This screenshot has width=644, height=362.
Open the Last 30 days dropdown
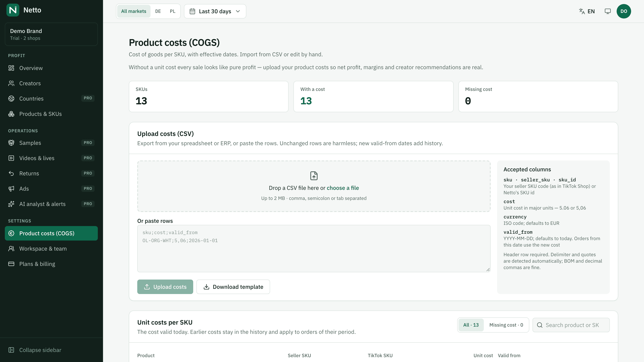coord(215,11)
